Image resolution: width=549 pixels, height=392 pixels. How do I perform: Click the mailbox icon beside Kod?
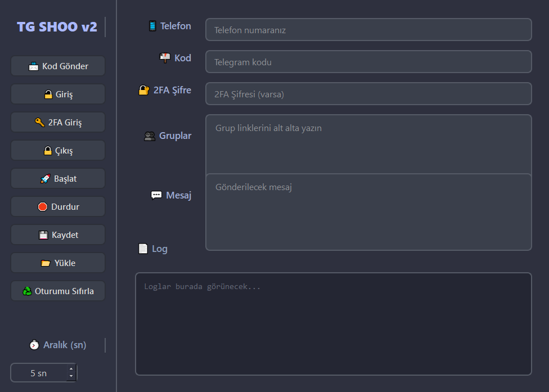click(165, 58)
